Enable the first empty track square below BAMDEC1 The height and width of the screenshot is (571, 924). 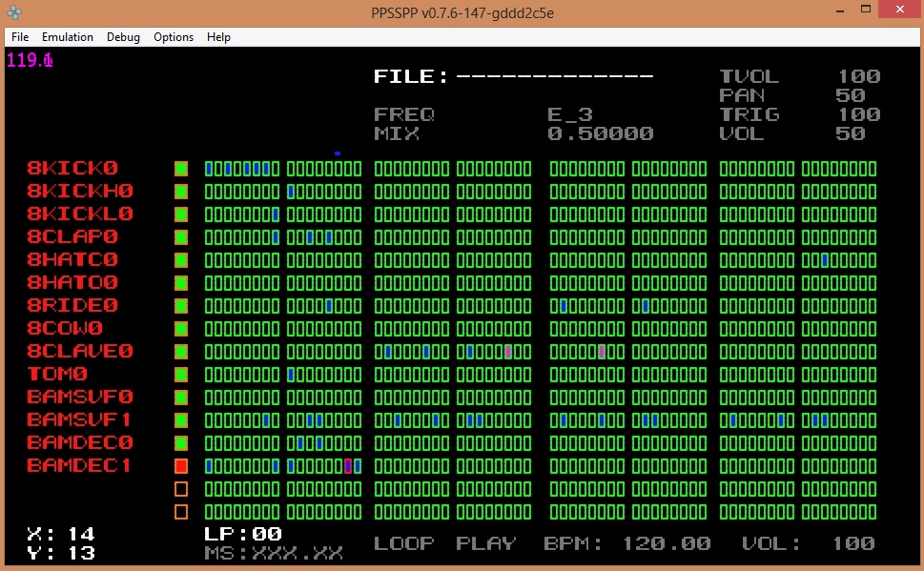(181, 489)
